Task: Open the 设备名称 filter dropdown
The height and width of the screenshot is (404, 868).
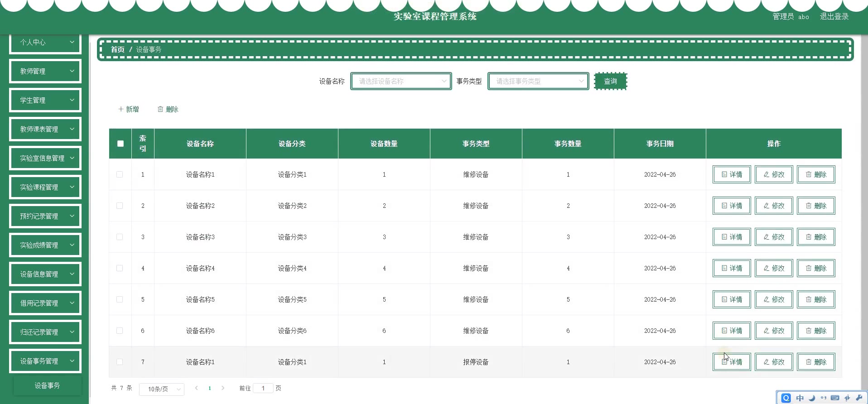Action: 401,81
